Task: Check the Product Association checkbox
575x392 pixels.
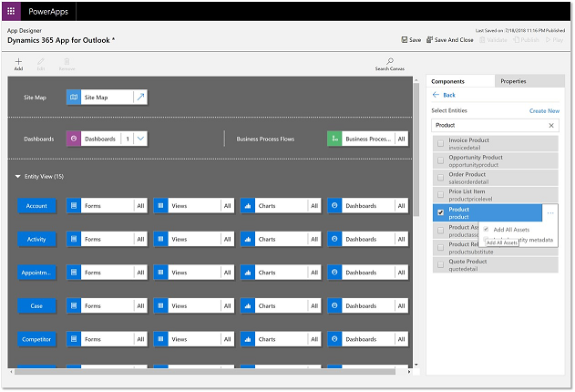Action: [x=440, y=231]
